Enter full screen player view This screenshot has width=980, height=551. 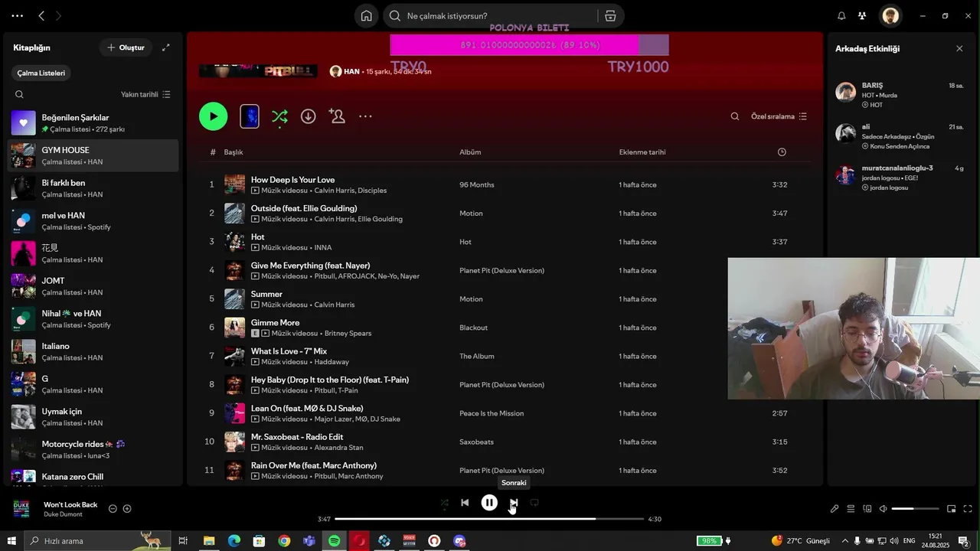click(x=968, y=509)
